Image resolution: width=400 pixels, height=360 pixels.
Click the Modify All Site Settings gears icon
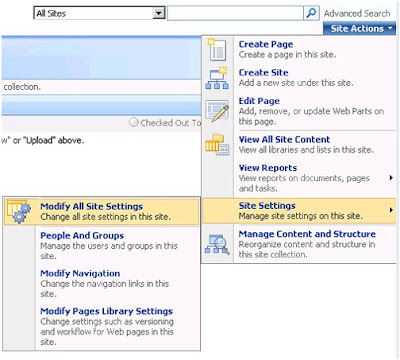[19, 211]
